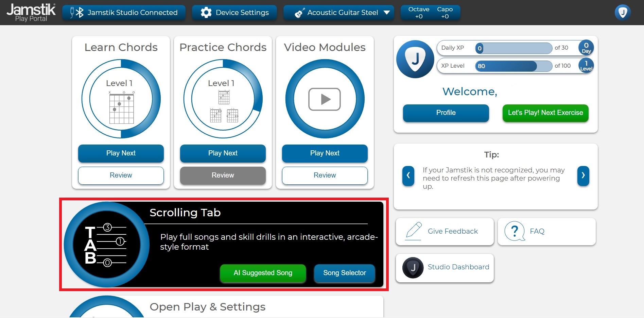Open Give Feedback pencil card
Screen dimensions: 644x318
(445, 231)
